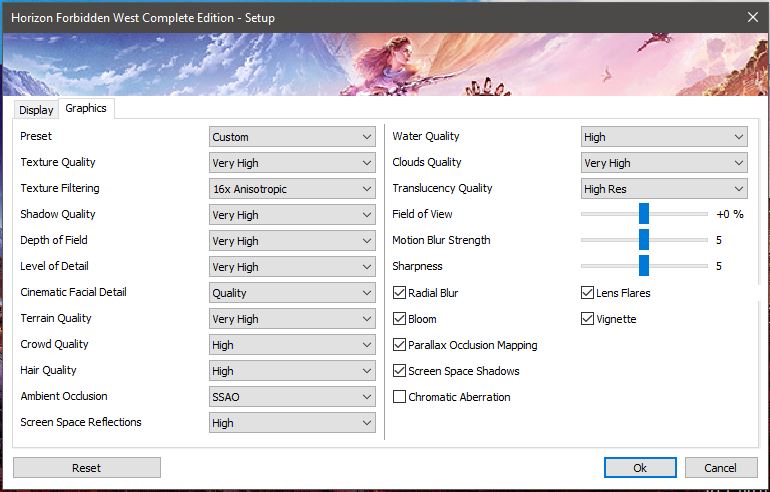Click the Cinematic Facial Detail label
The width and height of the screenshot is (770, 492).
(74, 292)
